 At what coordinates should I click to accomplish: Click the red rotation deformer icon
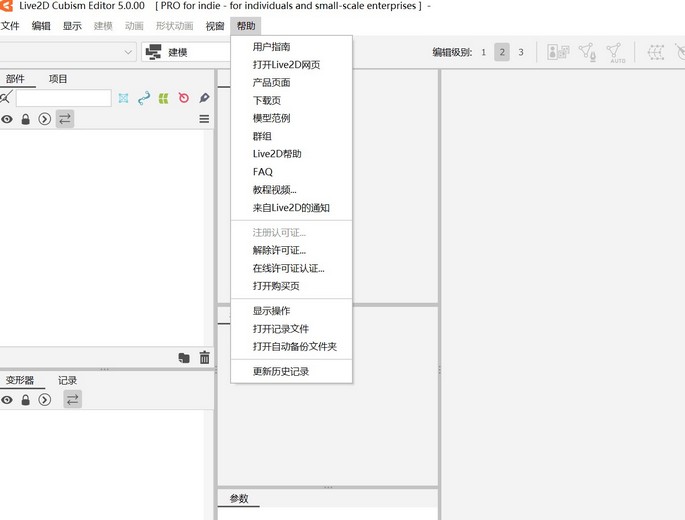[x=184, y=98]
